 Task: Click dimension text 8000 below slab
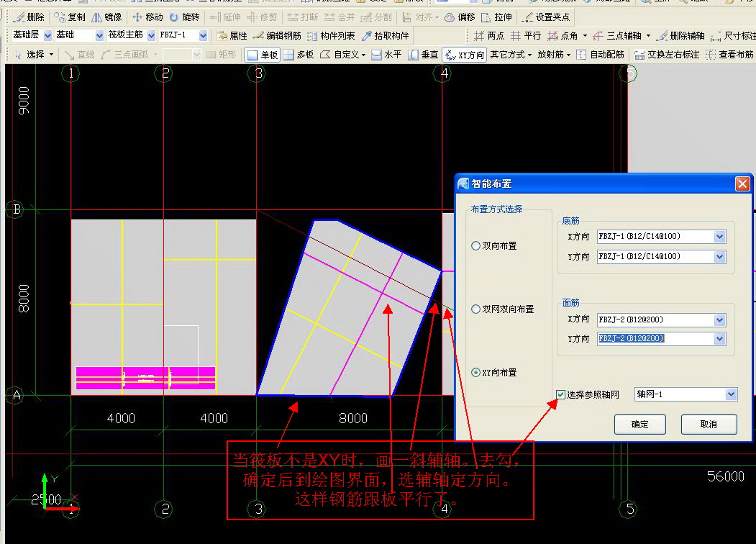point(353,418)
